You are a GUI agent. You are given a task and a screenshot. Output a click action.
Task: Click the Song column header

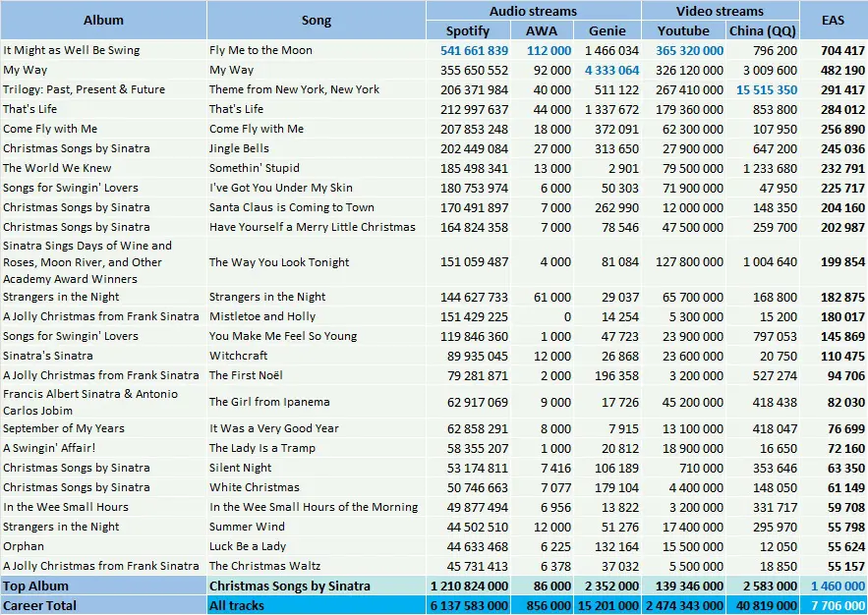click(x=317, y=21)
